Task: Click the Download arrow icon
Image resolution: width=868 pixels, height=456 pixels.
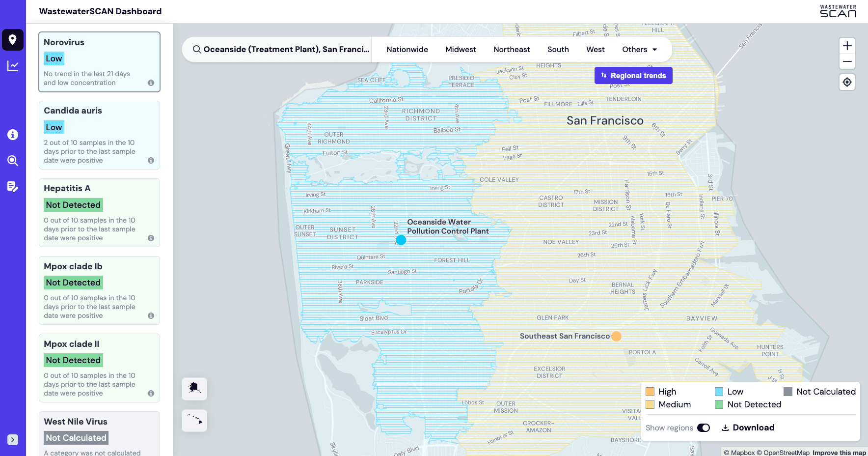Action: pos(725,428)
